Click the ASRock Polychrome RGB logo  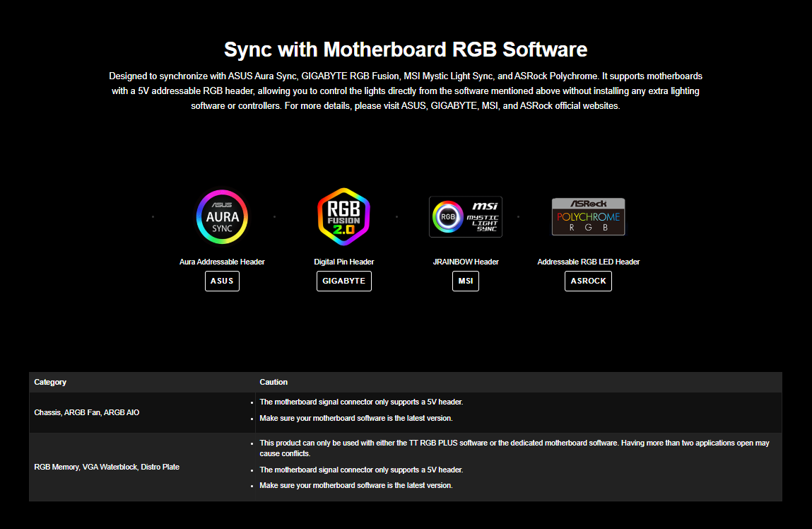point(588,216)
